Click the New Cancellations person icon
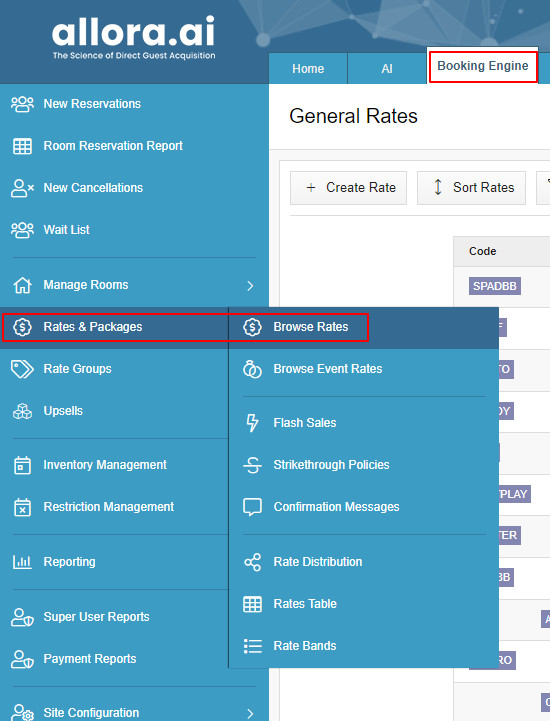The height and width of the screenshot is (721, 550). click(22, 188)
